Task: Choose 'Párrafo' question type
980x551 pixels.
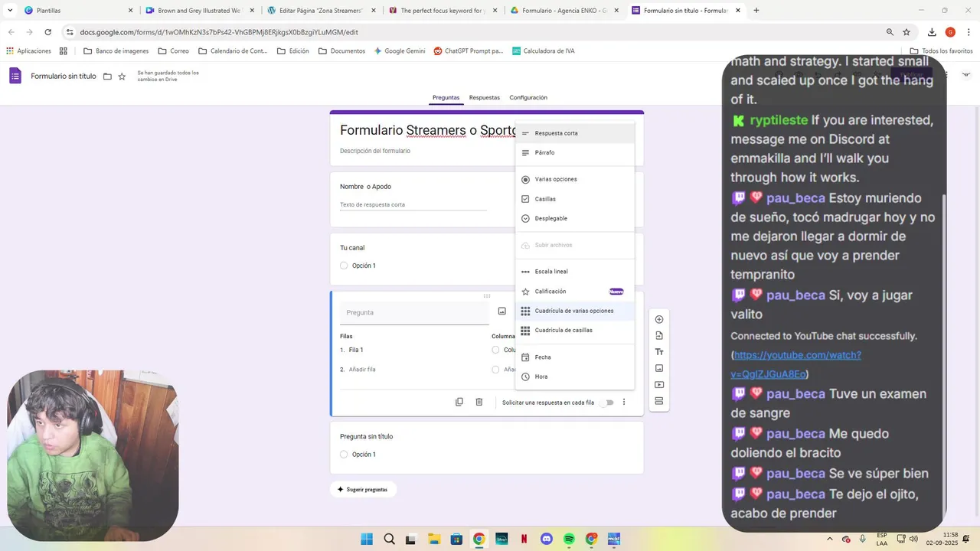Action: point(575,153)
